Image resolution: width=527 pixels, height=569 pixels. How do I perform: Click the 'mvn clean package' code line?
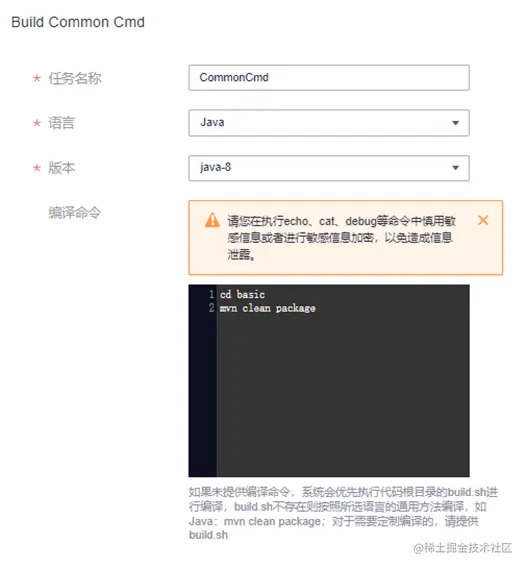(x=267, y=308)
